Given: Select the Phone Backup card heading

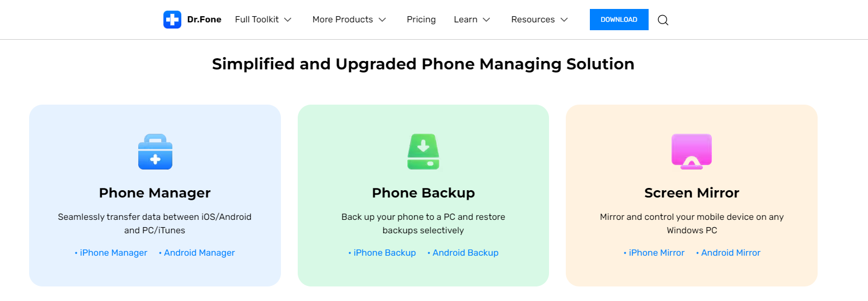Looking at the screenshot, I should coord(424,193).
